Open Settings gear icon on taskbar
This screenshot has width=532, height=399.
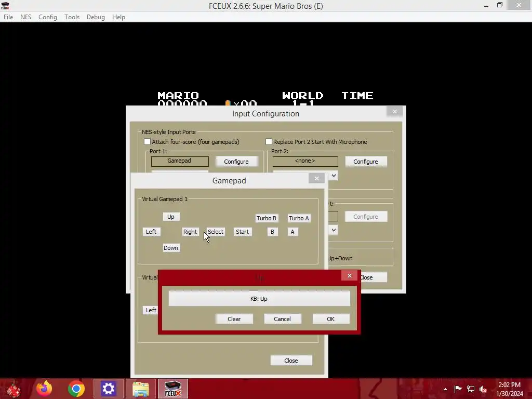[x=108, y=389]
